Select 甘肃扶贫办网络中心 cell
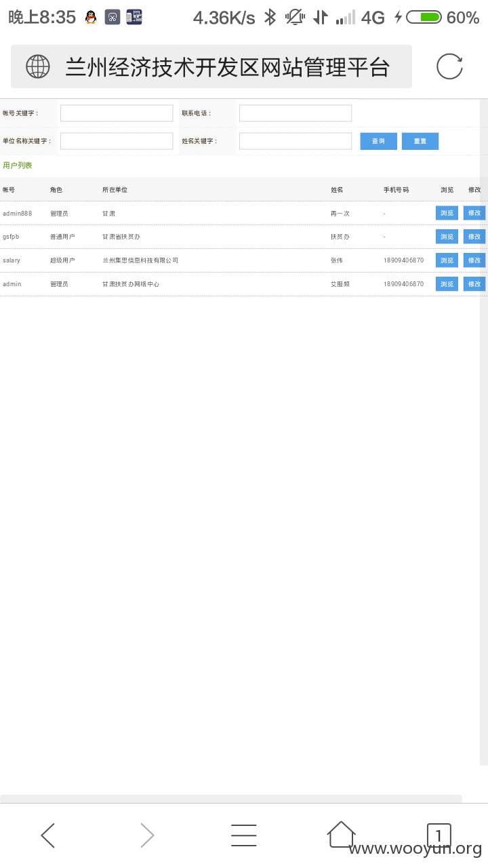The height and width of the screenshot is (868, 488). (x=131, y=284)
